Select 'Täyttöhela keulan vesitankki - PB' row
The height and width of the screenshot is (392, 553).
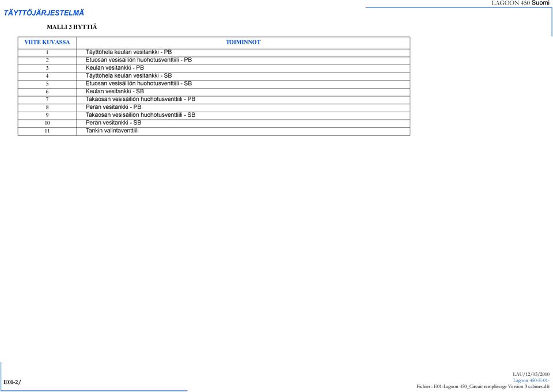214,52
